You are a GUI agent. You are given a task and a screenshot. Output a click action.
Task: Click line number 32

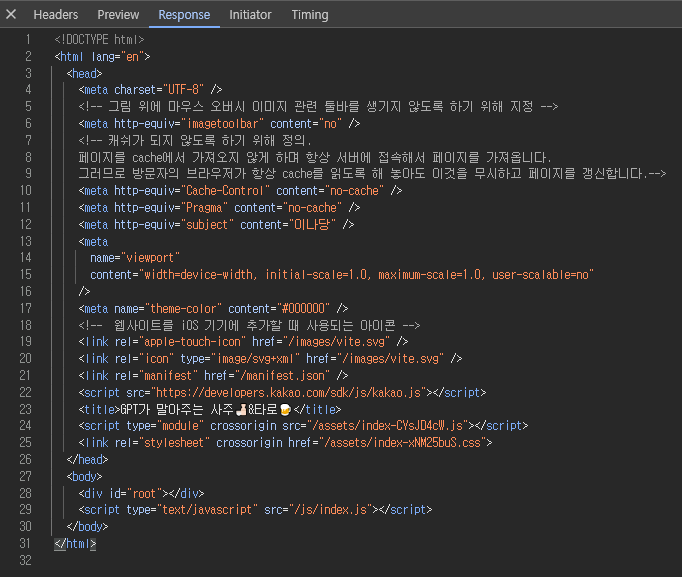(26, 560)
